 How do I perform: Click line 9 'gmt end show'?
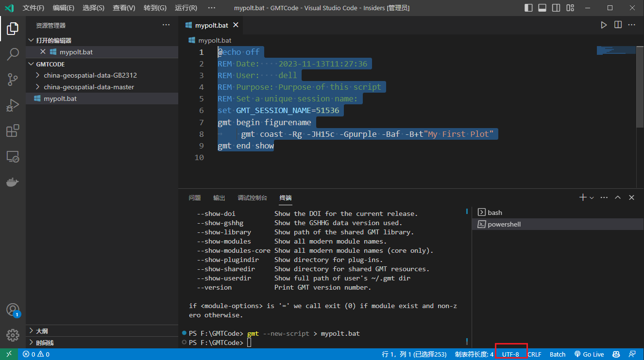pyautogui.click(x=246, y=146)
